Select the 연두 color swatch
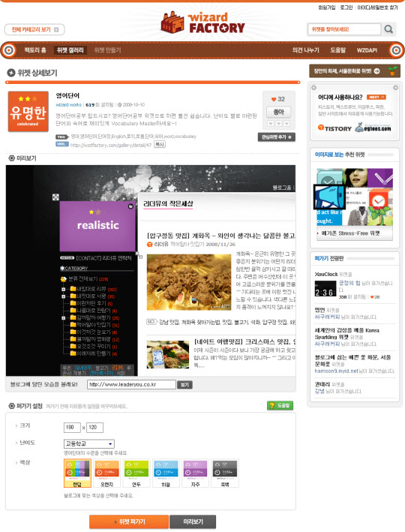 click(x=136, y=473)
